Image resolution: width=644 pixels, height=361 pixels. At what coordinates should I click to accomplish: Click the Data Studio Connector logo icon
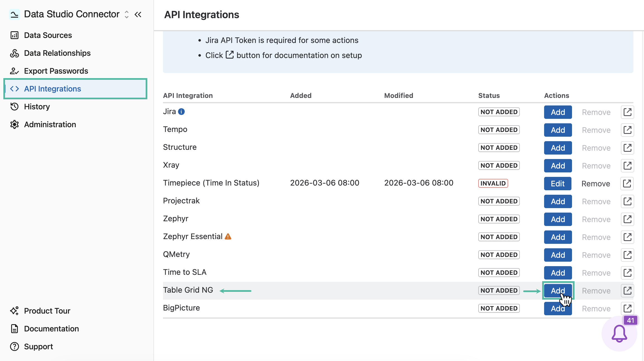(x=14, y=14)
